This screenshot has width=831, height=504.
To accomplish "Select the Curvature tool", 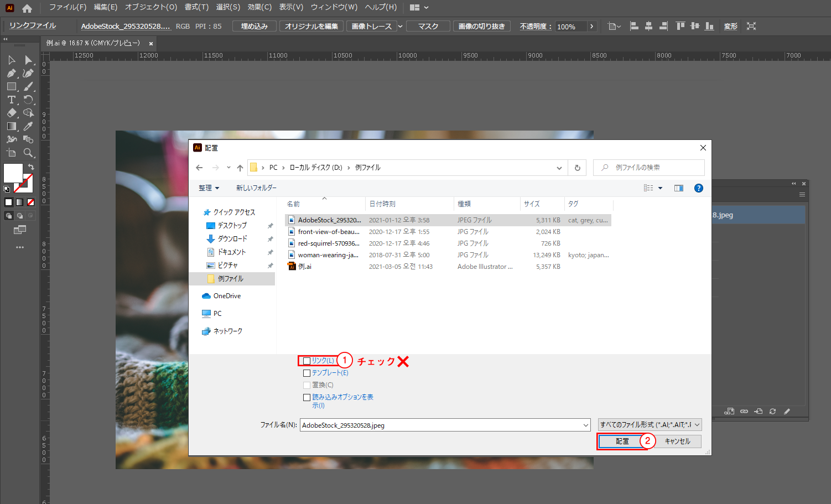I will click(28, 73).
